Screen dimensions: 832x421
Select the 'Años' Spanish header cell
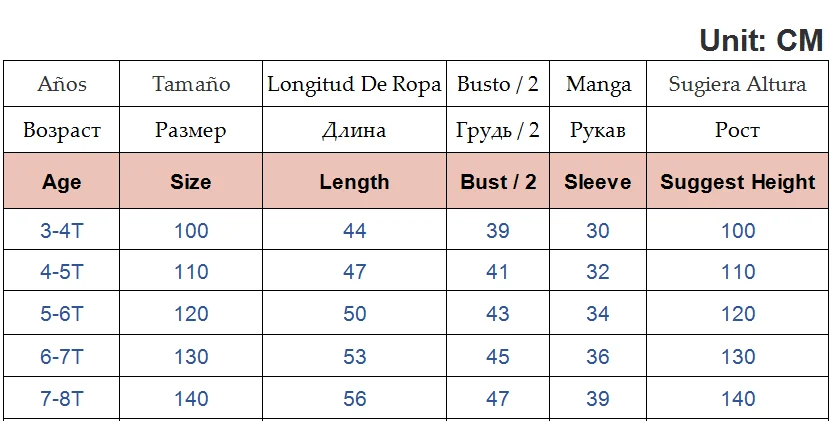coord(62,85)
